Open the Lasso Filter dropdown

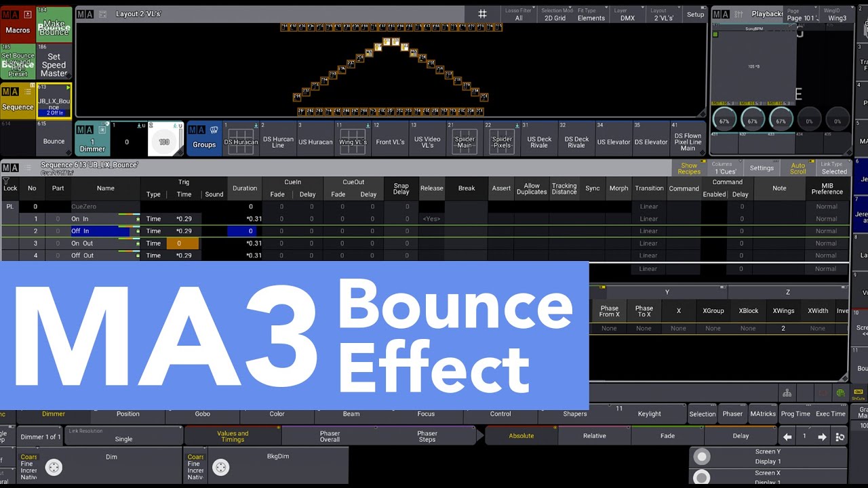519,14
